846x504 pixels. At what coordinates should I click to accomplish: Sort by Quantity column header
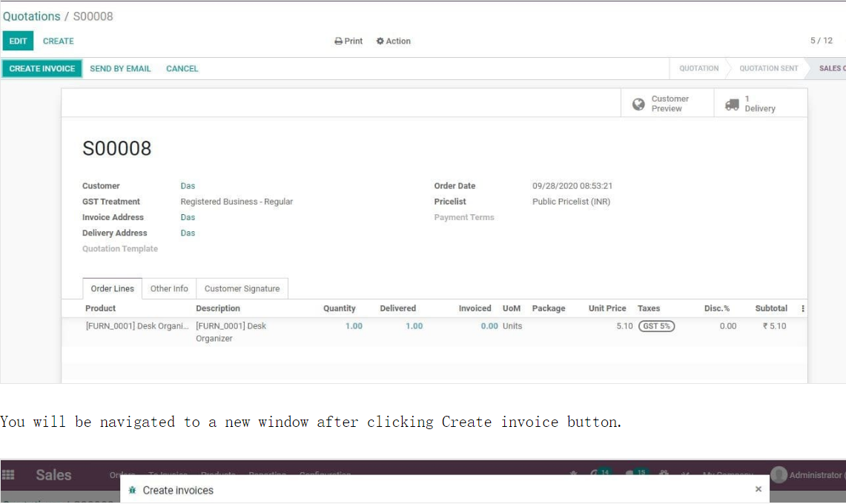[340, 308]
